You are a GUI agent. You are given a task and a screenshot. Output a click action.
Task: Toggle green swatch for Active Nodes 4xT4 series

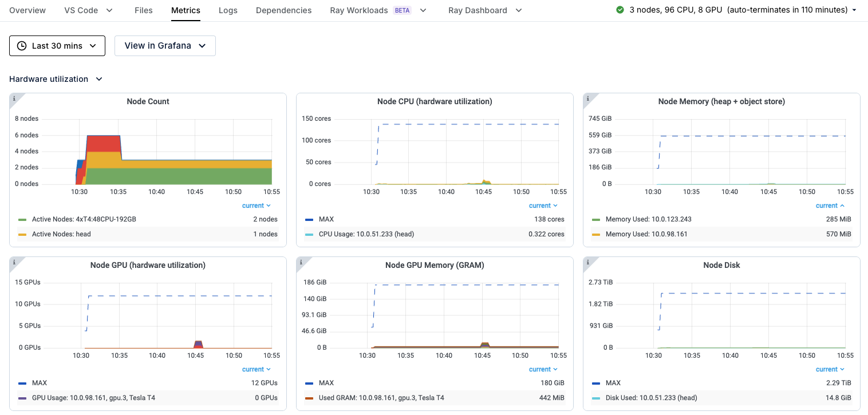tap(22, 219)
